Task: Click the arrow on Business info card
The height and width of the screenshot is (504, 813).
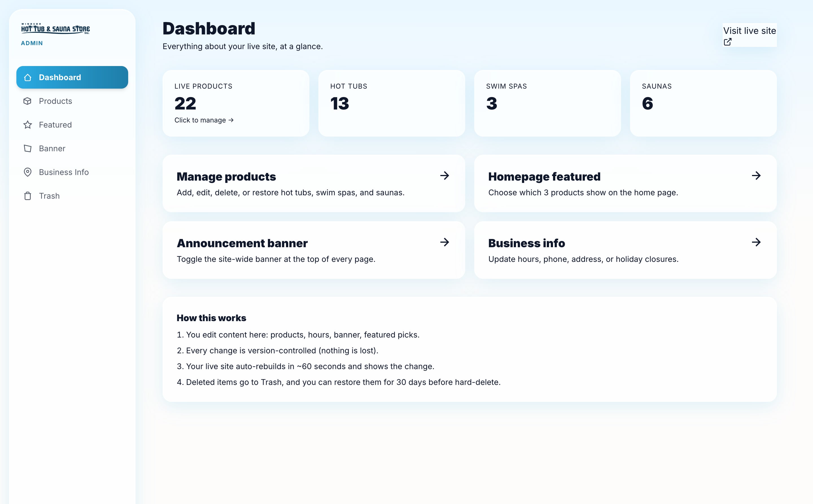Action: 756,242
